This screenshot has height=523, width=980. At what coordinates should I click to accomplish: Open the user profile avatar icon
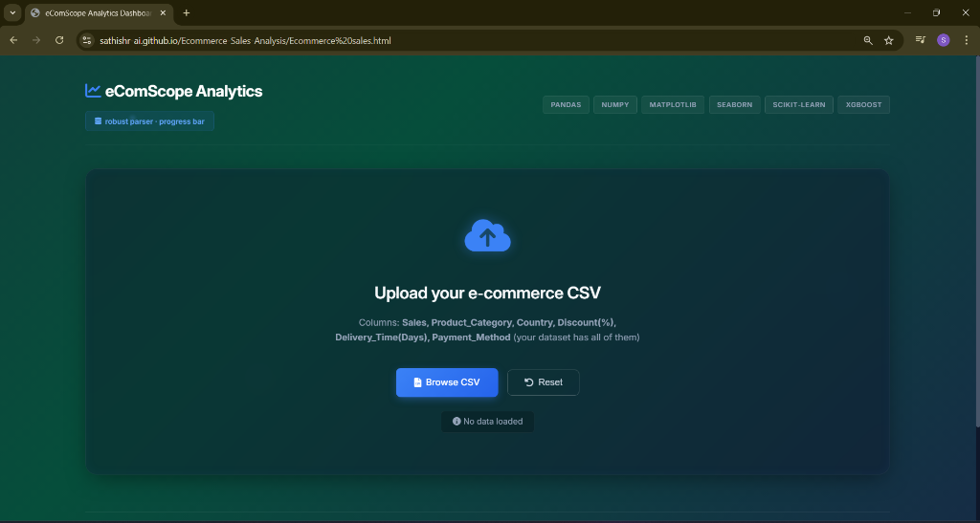[943, 40]
